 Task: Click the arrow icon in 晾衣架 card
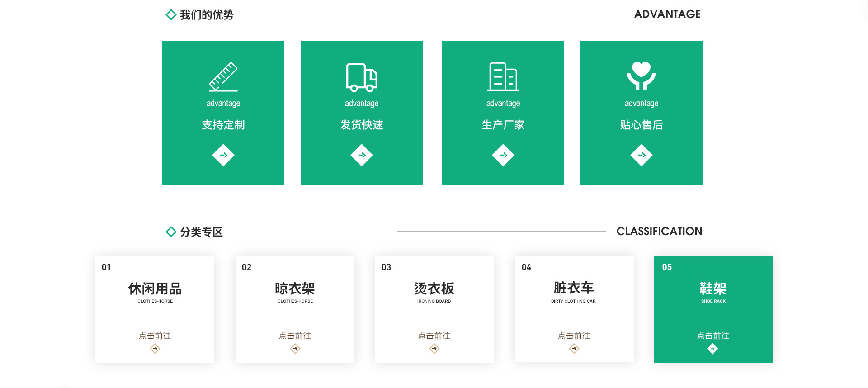[295, 349]
